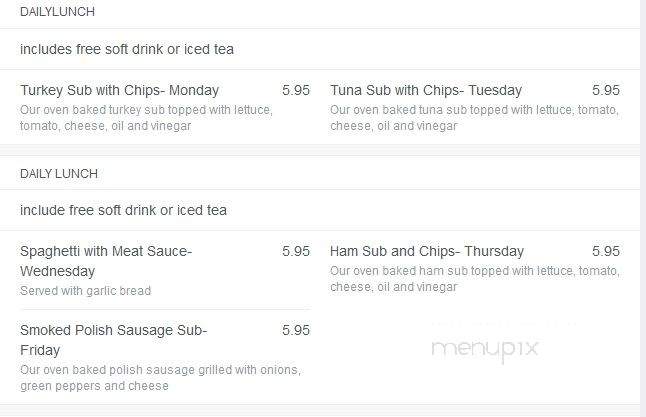Image resolution: width=646 pixels, height=417 pixels.
Task: Select the DAILY LUNCH second section header
Action: 59,174
